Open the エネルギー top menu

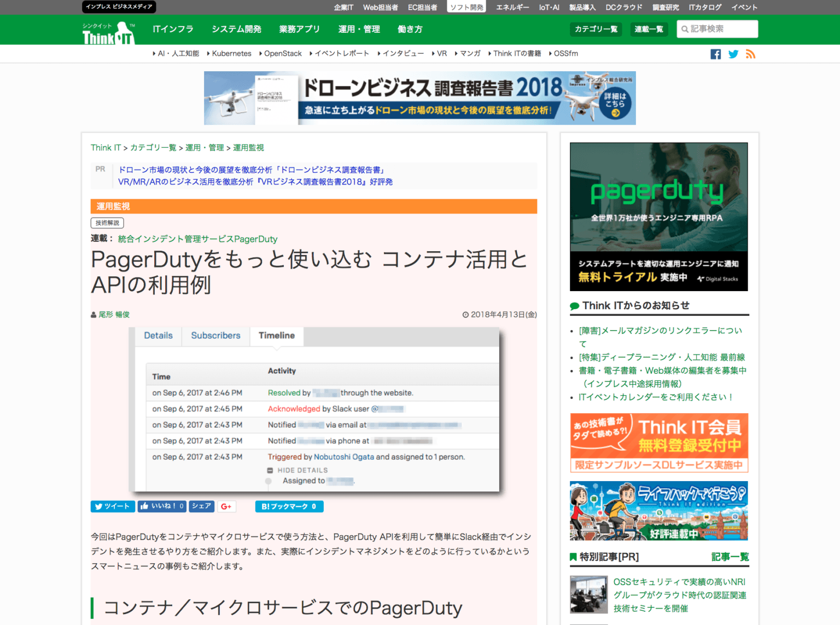click(512, 7)
